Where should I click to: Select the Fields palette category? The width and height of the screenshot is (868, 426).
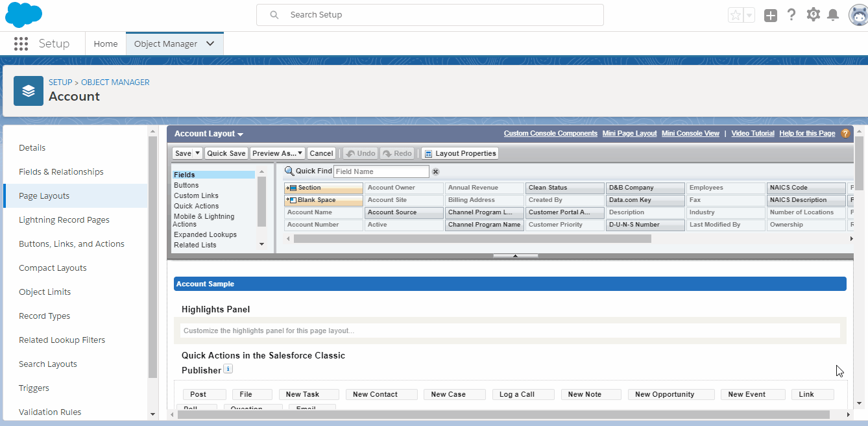click(x=214, y=175)
